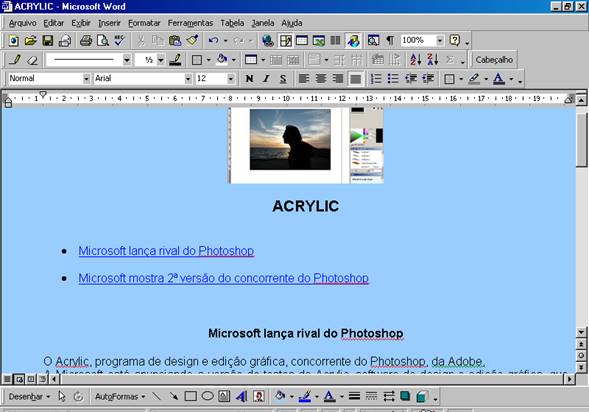Screen dimensions: 589x412
Task: Justify the text alignment
Action: [355, 78]
